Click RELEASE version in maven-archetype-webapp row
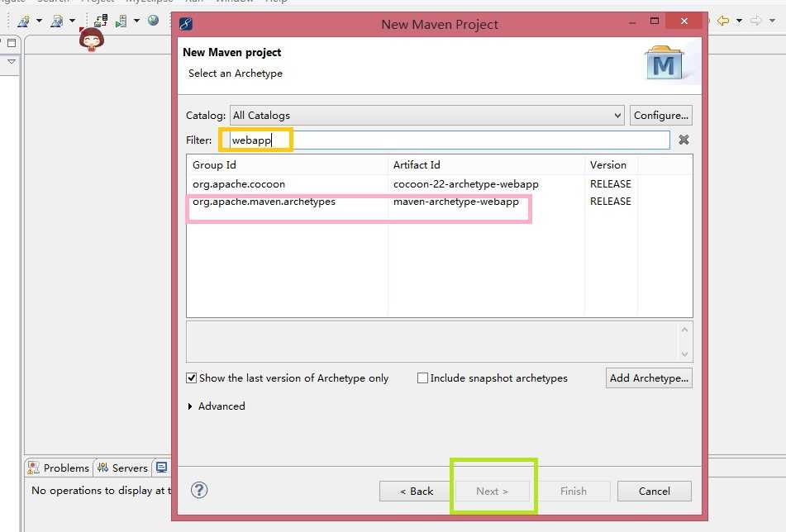 coord(610,201)
